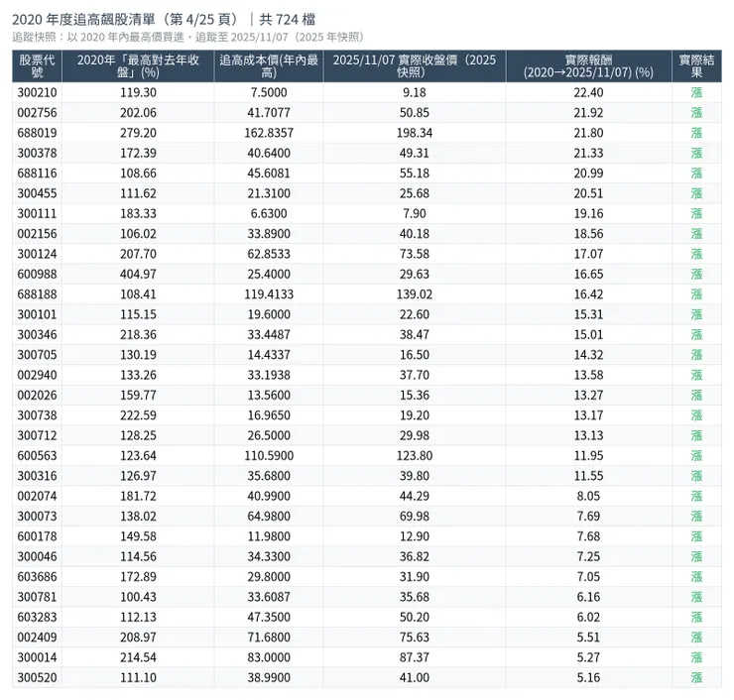
Task: Select stock code 688188
Action: click(x=37, y=294)
